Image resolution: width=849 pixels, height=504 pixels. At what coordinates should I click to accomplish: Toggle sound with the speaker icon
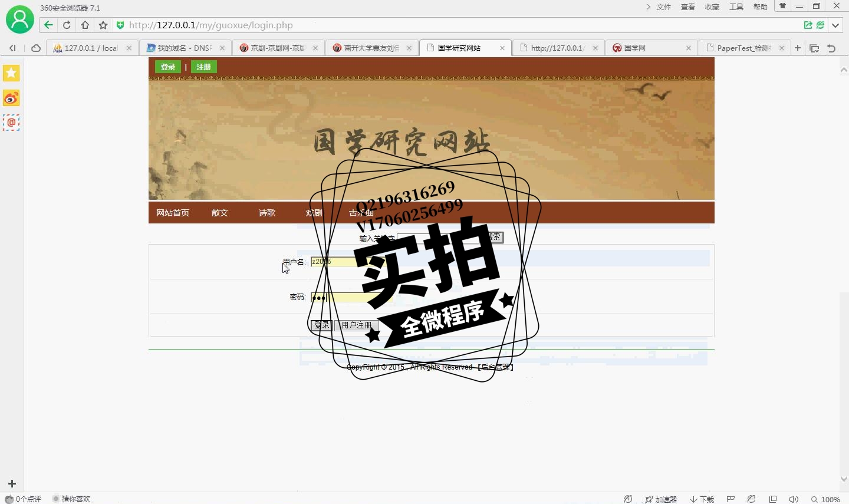click(x=794, y=499)
